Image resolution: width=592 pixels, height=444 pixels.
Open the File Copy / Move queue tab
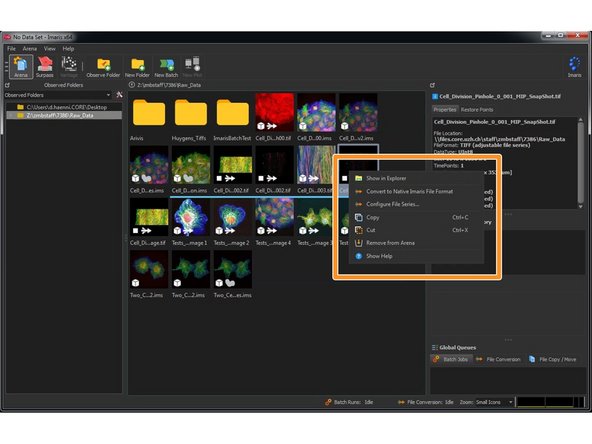pyautogui.click(x=553, y=359)
